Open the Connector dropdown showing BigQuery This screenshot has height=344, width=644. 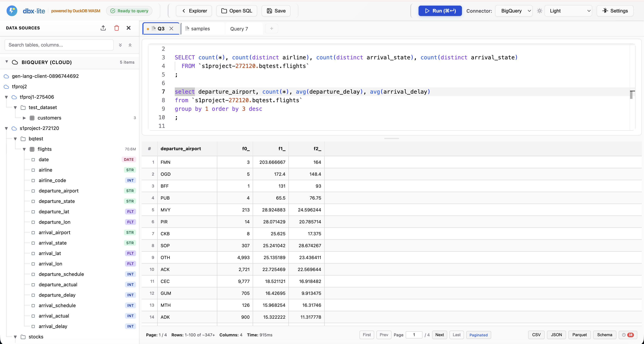[514, 11]
